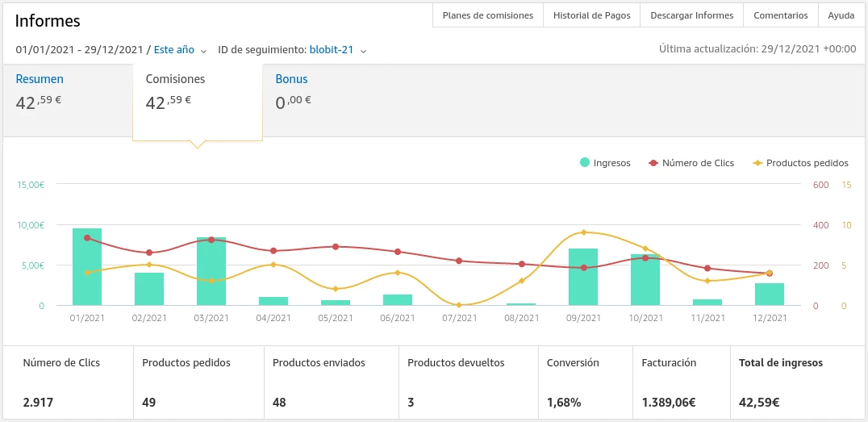Toggle the Ingresos legend series
The width and height of the screenshot is (868, 422).
click(605, 163)
